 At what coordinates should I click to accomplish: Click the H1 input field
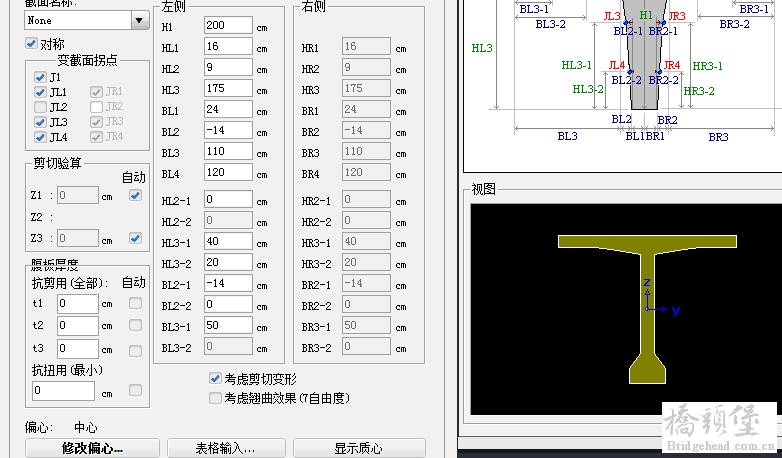(x=228, y=25)
